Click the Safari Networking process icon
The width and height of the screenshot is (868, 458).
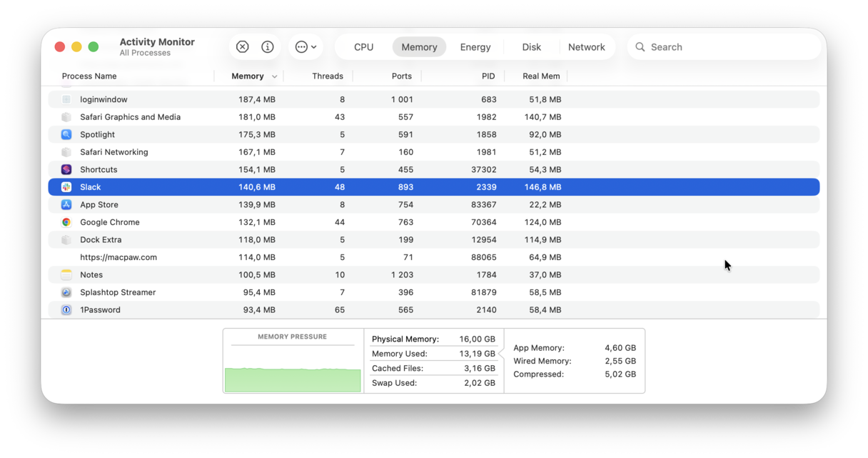coord(66,152)
